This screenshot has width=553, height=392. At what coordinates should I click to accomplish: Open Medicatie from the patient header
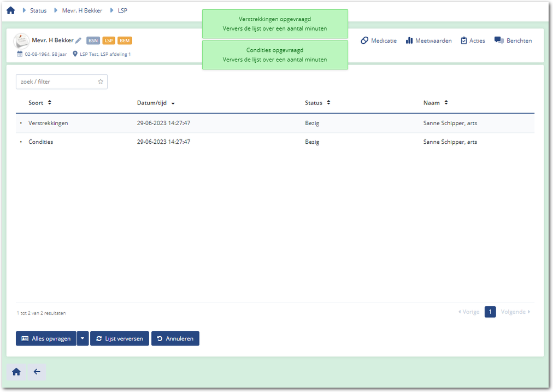tap(379, 40)
